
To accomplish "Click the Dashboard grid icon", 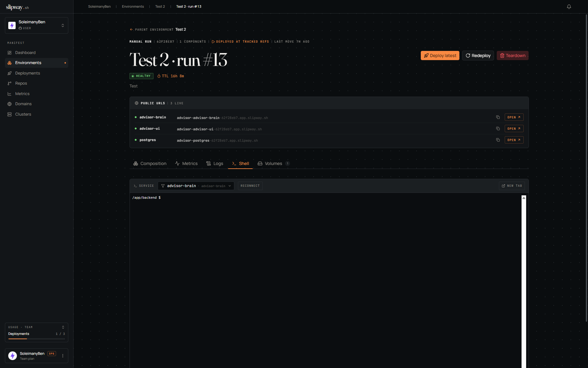I will point(9,53).
